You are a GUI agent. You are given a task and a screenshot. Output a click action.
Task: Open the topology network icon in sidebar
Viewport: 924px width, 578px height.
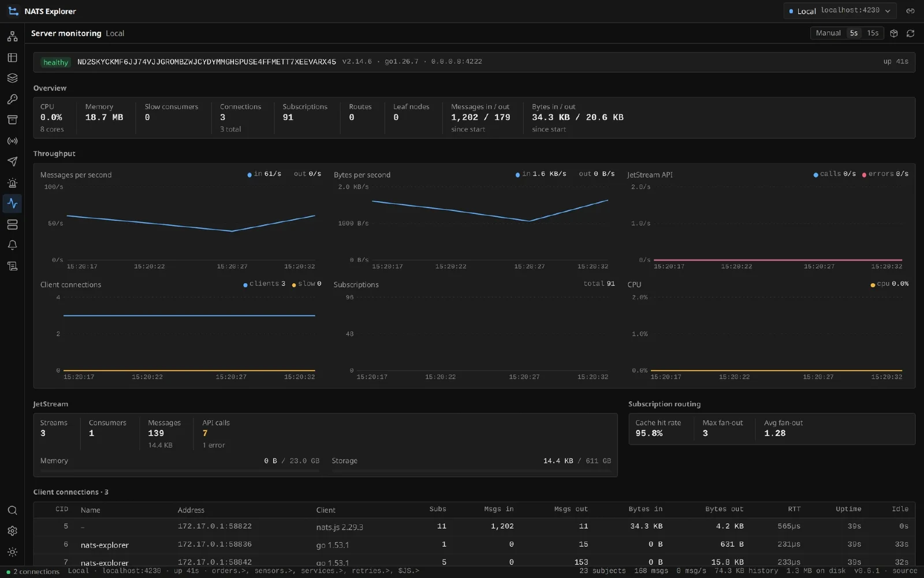point(12,36)
